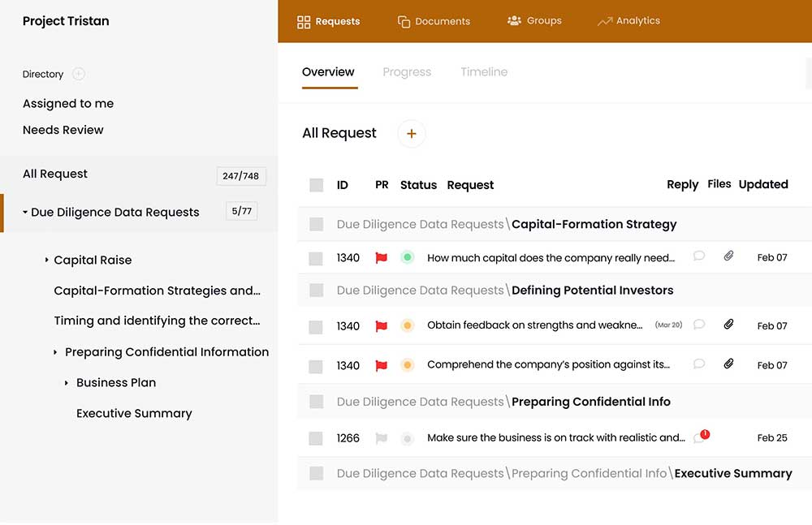Click gray flag on request 1266
This screenshot has height=525, width=812.
tap(381, 438)
